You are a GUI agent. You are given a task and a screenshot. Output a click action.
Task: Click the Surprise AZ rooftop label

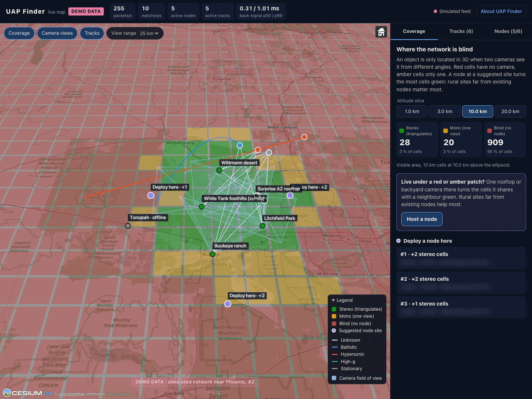click(279, 189)
